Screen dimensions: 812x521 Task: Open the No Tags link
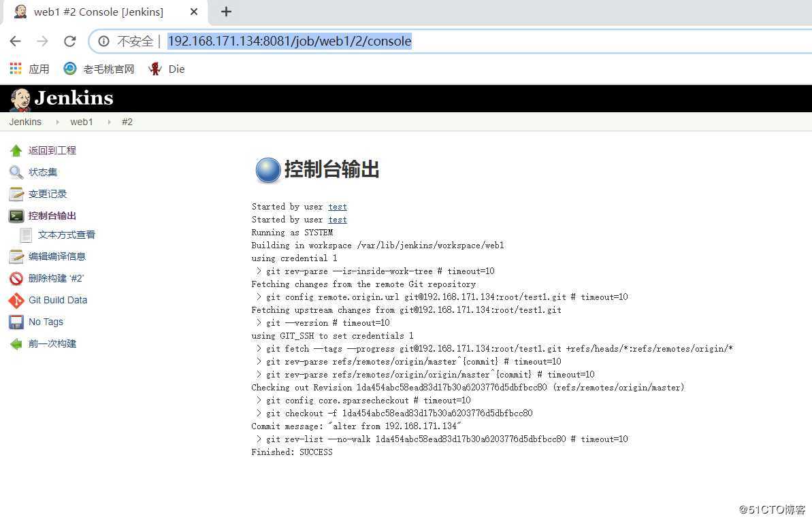point(46,322)
